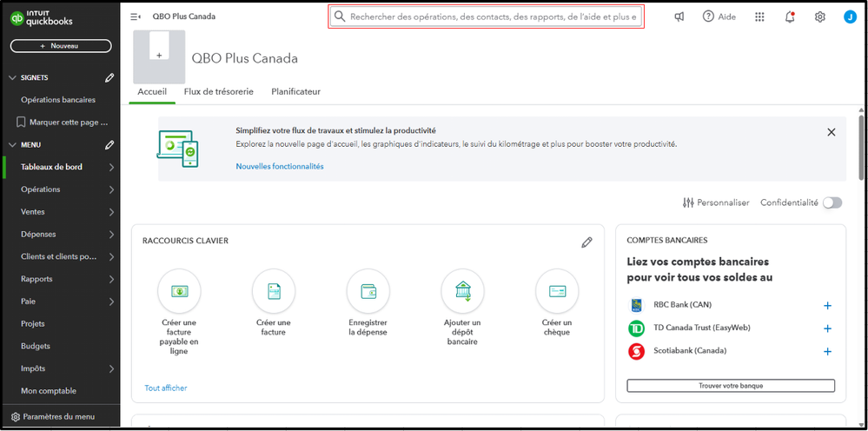Open the apps grid icon
The height and width of the screenshot is (431, 868).
(x=759, y=17)
